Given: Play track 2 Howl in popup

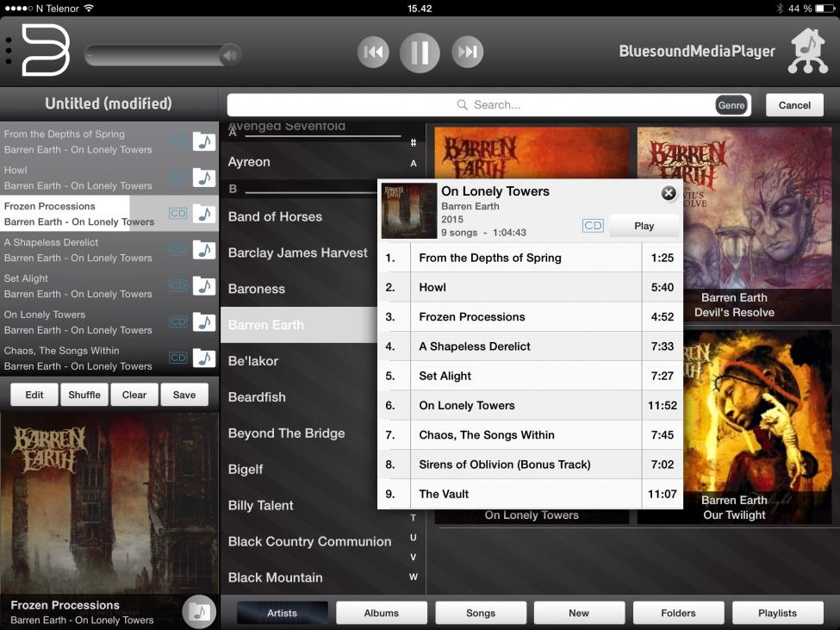Looking at the screenshot, I should click(x=530, y=287).
